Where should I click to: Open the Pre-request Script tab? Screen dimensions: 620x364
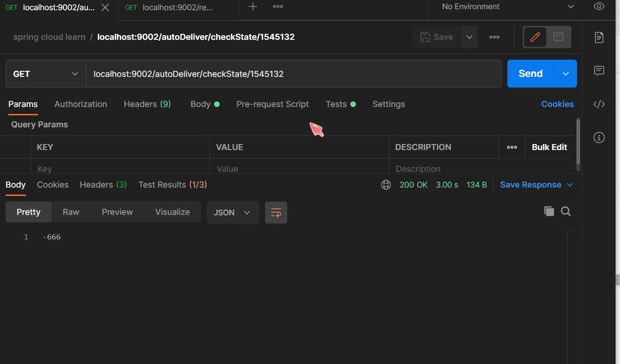[272, 104]
